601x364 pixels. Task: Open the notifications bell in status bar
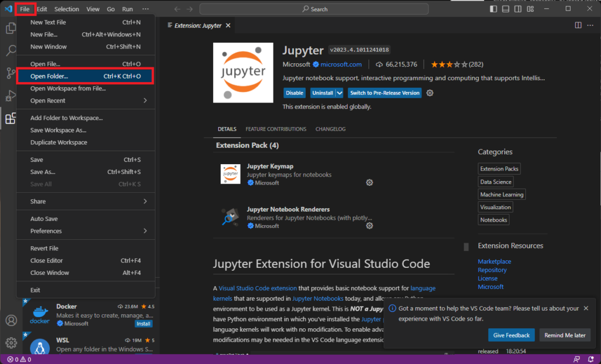590,359
